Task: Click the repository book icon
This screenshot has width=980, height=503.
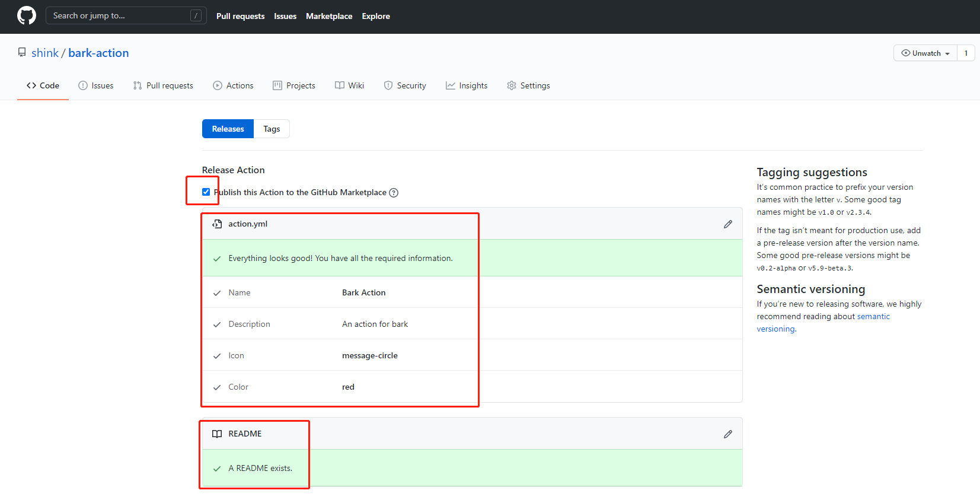Action: coord(22,53)
